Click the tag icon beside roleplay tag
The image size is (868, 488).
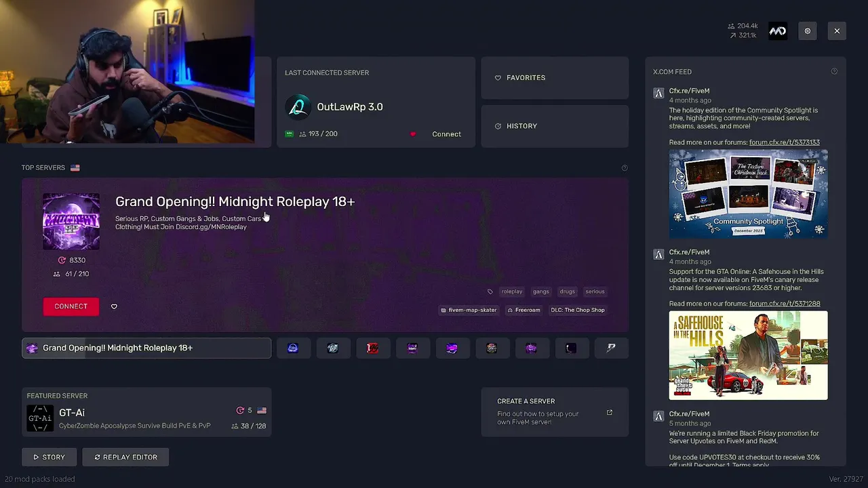(490, 291)
